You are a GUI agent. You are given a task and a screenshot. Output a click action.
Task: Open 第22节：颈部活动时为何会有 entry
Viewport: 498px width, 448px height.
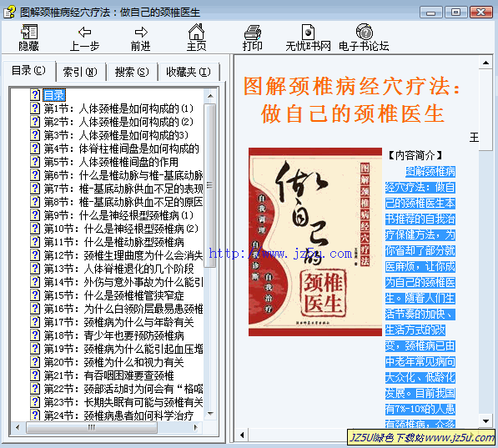[x=123, y=389]
